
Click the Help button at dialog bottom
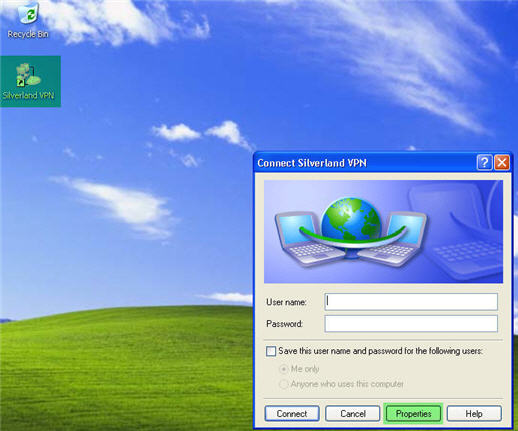tap(474, 414)
